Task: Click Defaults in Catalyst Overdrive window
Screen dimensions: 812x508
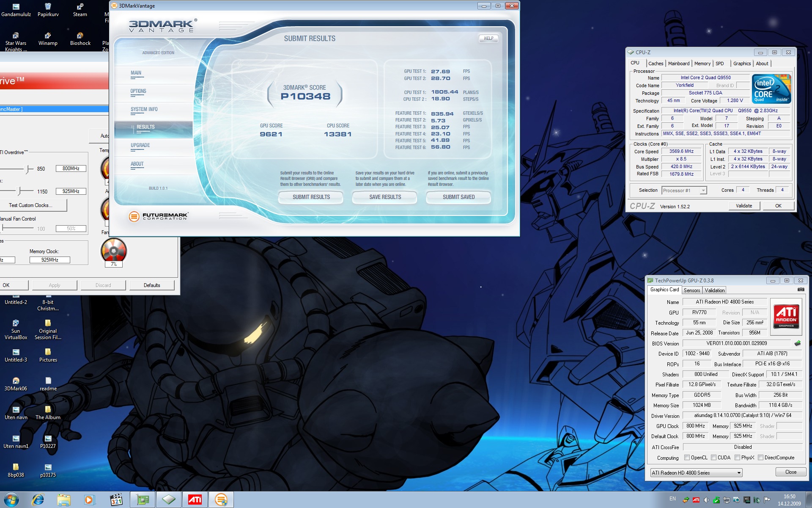Action: pyautogui.click(x=152, y=285)
